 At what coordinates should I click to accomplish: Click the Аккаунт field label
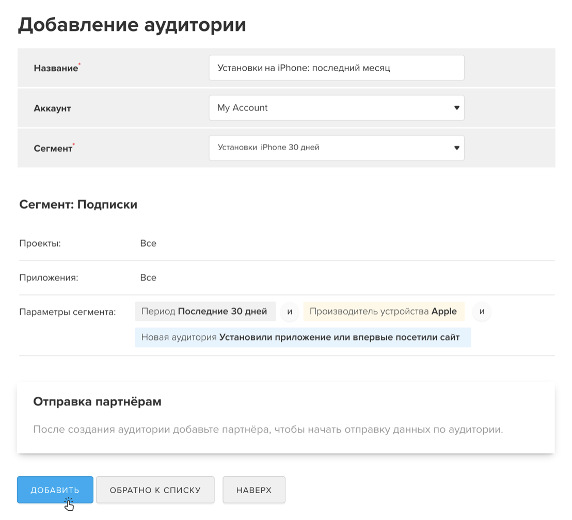click(x=52, y=108)
